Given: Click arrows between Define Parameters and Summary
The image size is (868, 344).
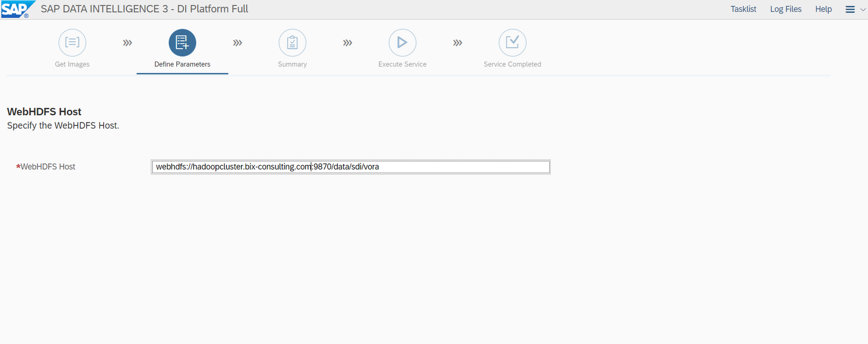Looking at the screenshot, I should point(238,43).
